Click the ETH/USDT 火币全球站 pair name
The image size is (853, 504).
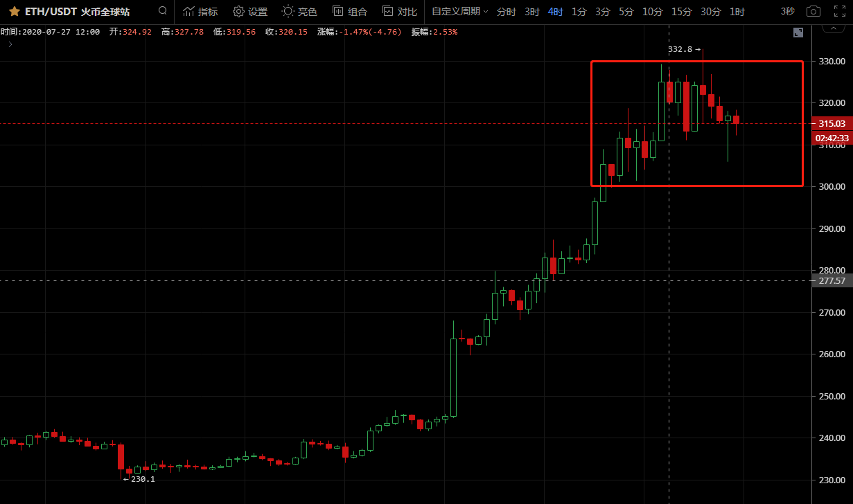pos(77,12)
